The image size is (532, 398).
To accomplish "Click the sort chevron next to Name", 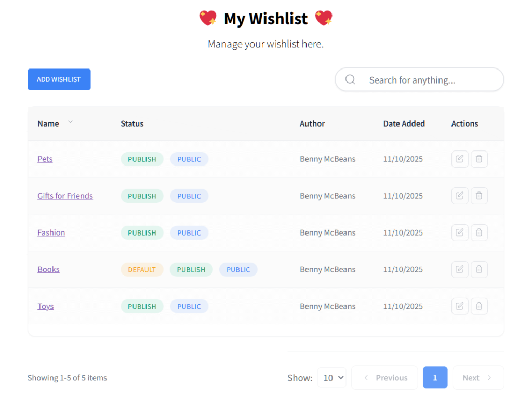I will [x=70, y=123].
